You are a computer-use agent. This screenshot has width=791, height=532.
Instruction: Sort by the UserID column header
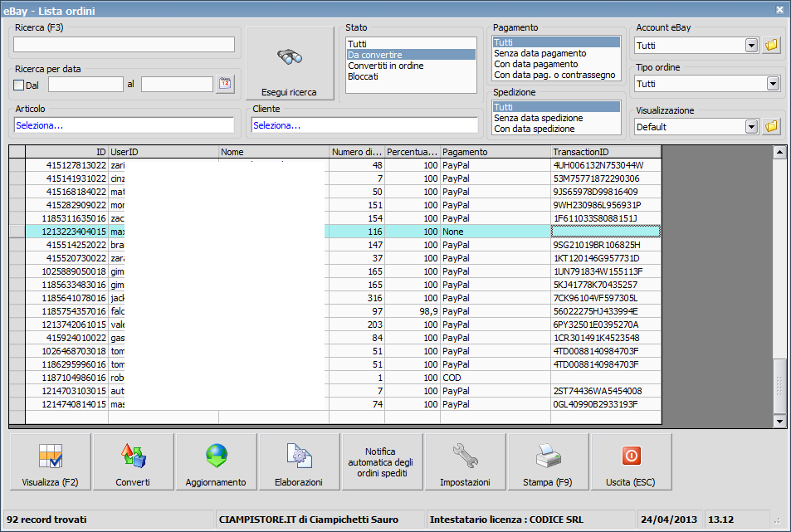164,152
